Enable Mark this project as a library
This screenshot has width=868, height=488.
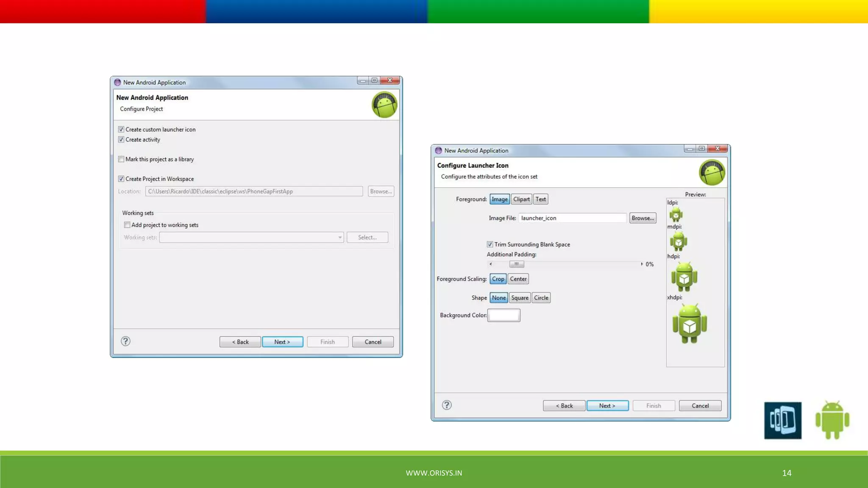pyautogui.click(x=121, y=159)
